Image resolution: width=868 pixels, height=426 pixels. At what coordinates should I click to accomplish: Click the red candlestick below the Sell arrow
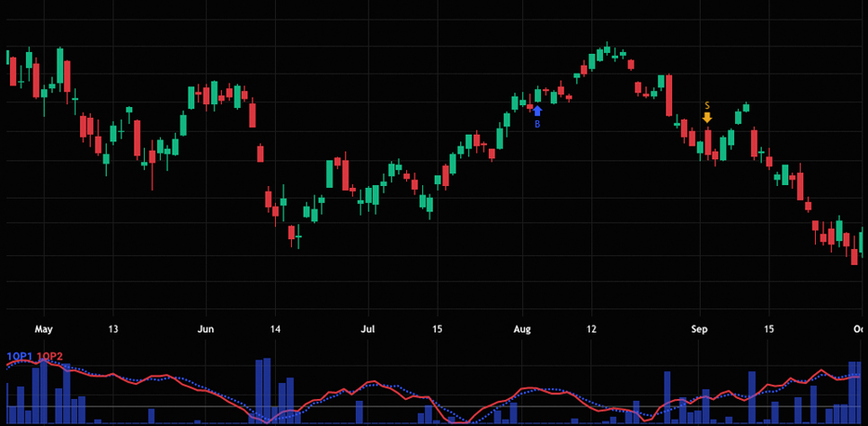(707, 142)
